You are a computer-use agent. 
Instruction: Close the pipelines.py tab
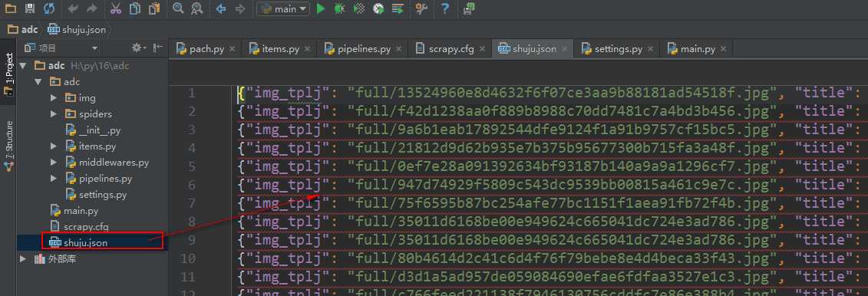(x=398, y=48)
